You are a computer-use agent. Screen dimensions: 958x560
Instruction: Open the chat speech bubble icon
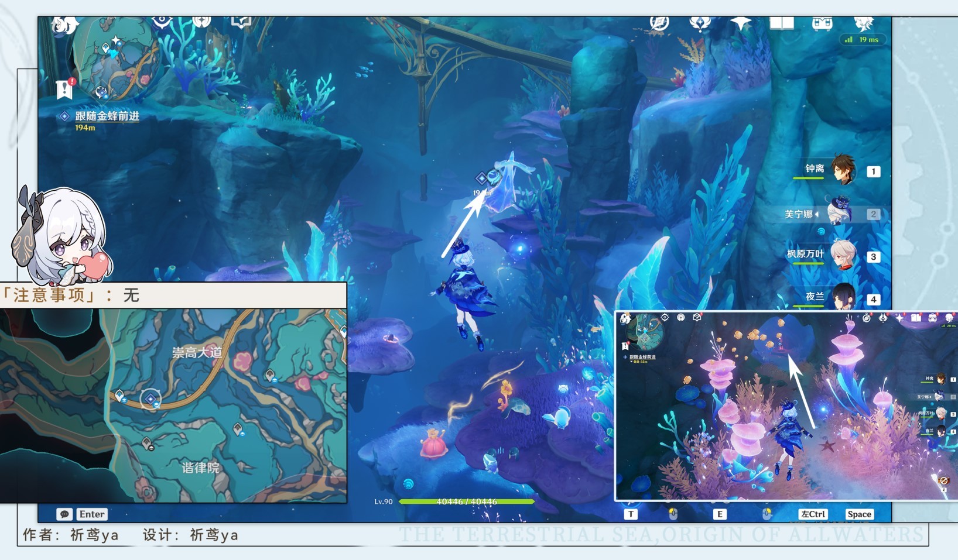(x=64, y=514)
